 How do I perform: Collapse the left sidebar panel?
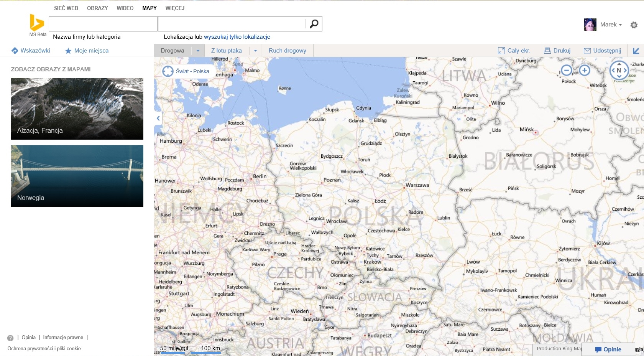[x=158, y=118]
